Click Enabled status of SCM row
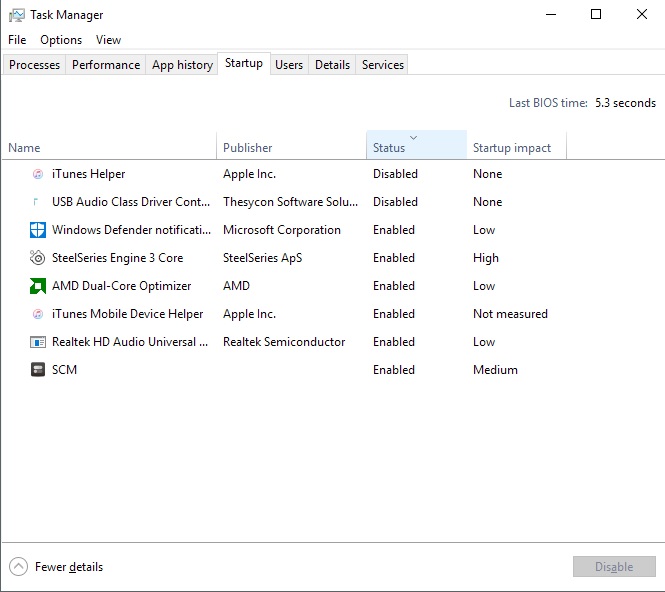The image size is (665, 592). [394, 370]
